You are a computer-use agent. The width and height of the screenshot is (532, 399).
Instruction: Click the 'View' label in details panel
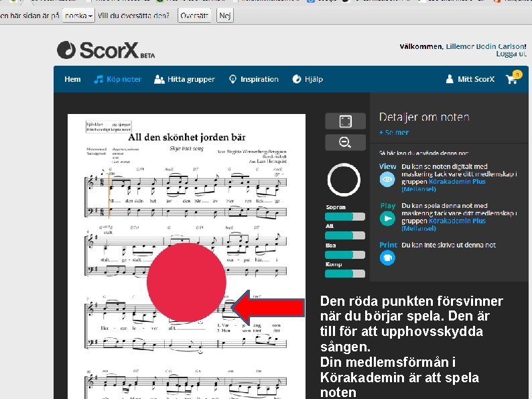(x=387, y=166)
